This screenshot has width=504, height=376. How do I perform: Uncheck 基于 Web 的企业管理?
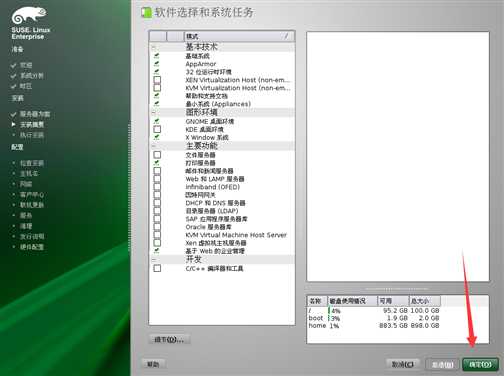pos(157,251)
